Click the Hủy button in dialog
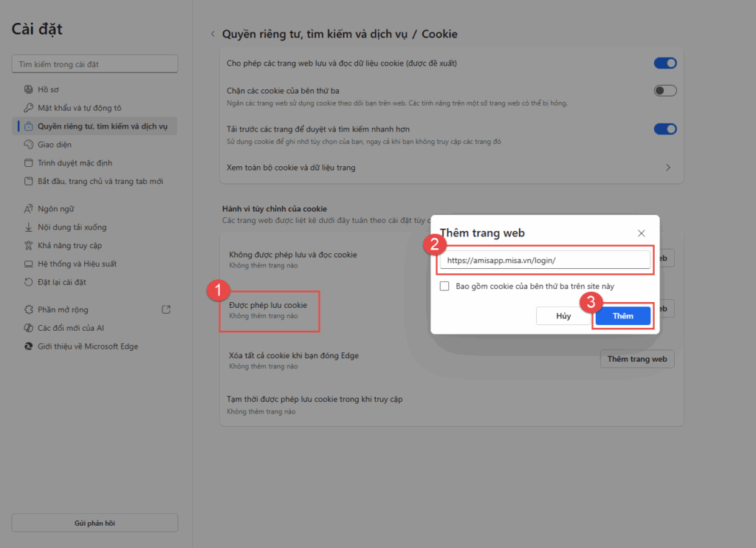Viewport: 756px width, 548px height. [563, 316]
